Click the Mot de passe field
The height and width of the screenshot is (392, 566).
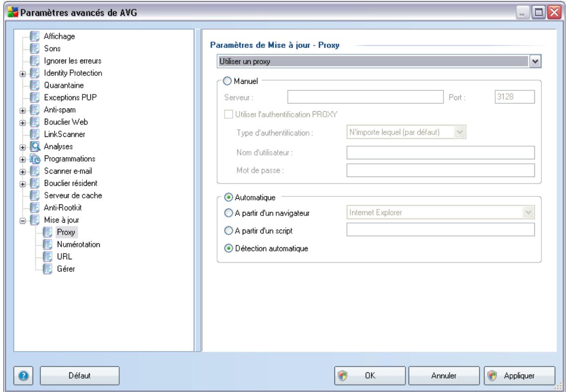tap(440, 171)
